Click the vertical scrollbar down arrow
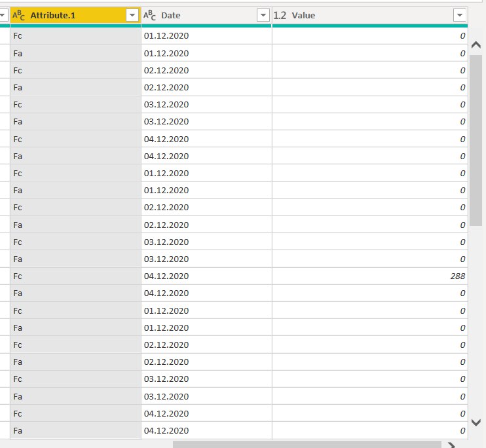 tap(476, 422)
